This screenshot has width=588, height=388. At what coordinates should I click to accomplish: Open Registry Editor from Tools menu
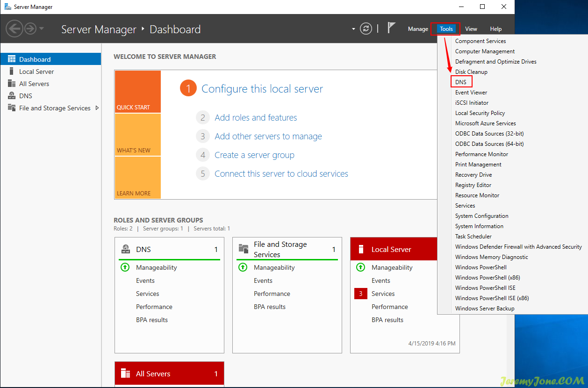(473, 185)
